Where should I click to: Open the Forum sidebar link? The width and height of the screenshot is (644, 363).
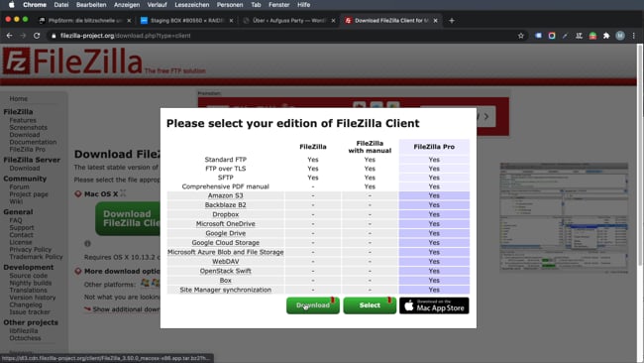19,187
